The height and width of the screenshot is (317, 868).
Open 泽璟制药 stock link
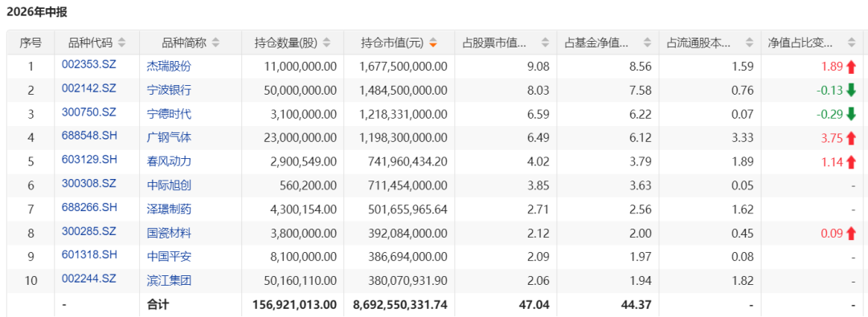click(x=169, y=209)
